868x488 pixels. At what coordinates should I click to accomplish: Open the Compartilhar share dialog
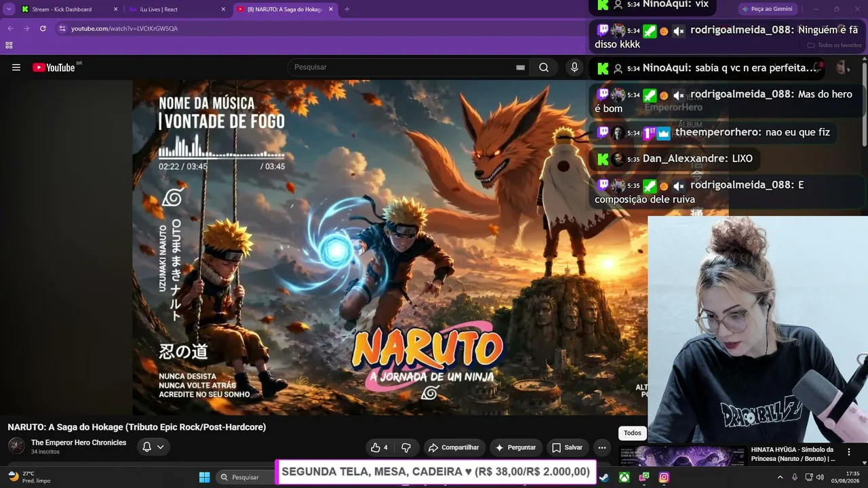click(454, 447)
